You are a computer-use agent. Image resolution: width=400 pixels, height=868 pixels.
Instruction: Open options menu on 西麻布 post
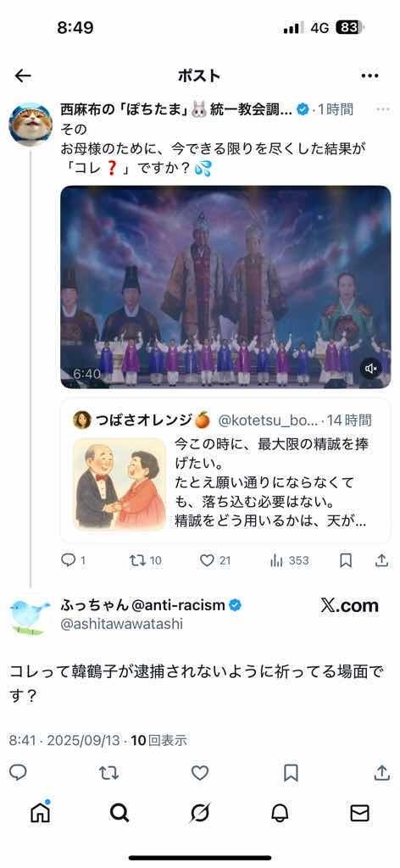click(x=382, y=109)
